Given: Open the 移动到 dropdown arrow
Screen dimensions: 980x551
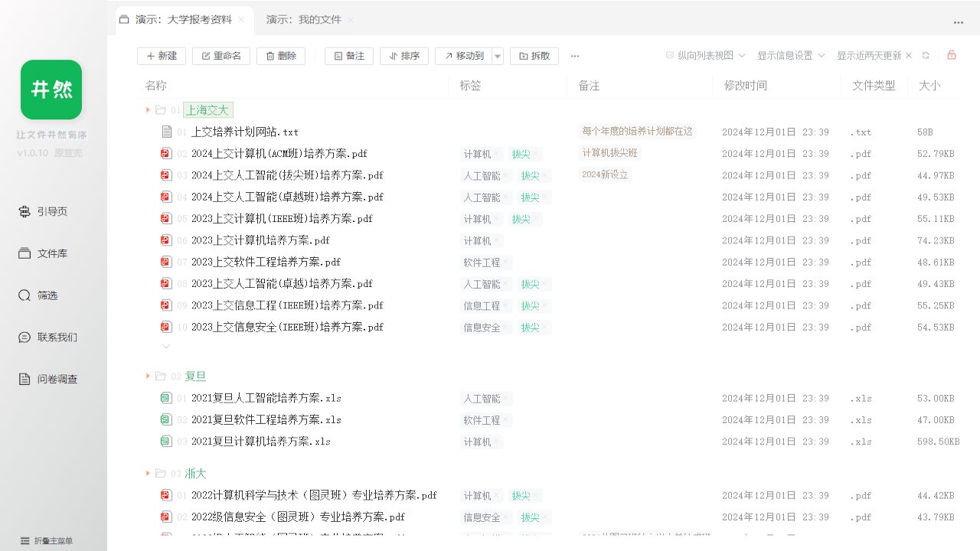Looking at the screenshot, I should tap(498, 56).
